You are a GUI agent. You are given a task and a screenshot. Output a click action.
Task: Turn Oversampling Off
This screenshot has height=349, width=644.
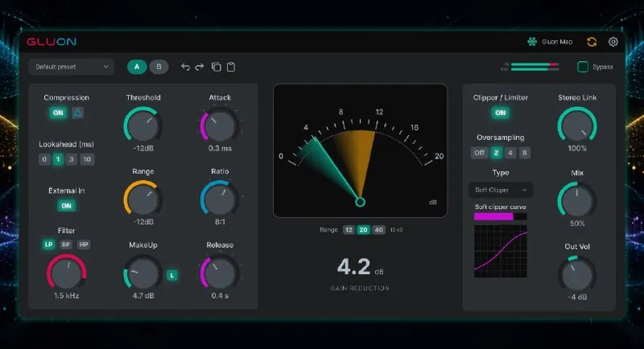pos(479,153)
